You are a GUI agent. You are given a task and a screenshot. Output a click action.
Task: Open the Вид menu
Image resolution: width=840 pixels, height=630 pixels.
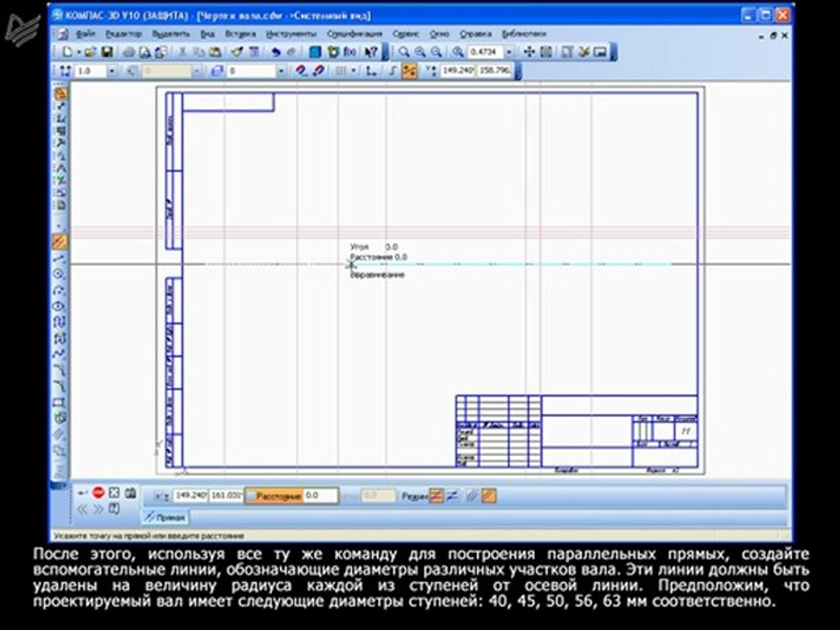tap(207, 34)
